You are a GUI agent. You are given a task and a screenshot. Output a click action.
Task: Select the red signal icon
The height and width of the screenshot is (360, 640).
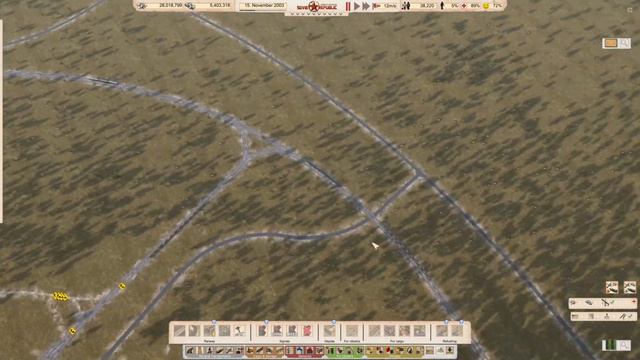[x=307, y=331]
